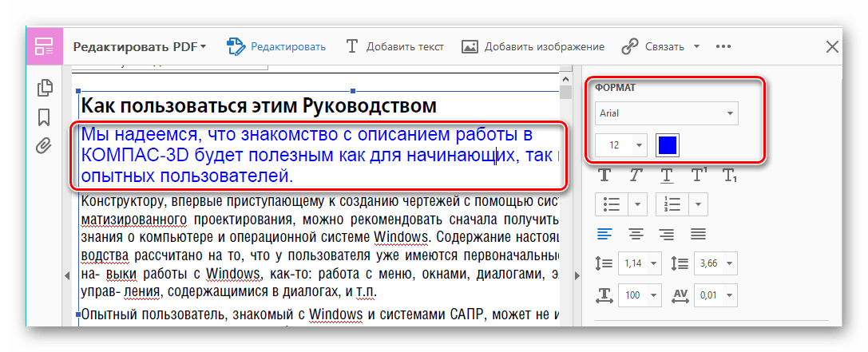Click the pink Edit PDF tool icon

pos(43,46)
